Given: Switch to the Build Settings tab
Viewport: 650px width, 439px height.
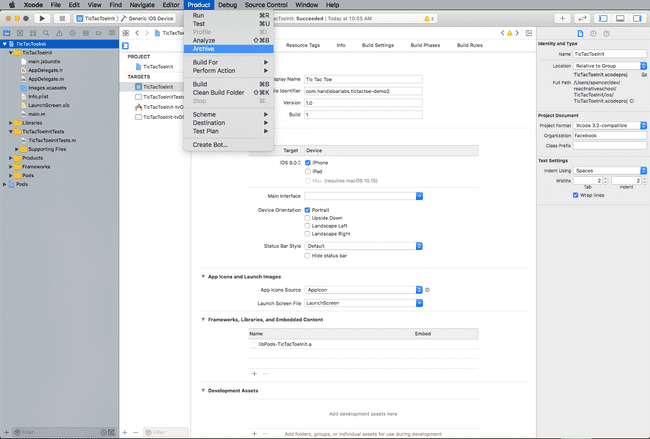Looking at the screenshot, I should click(378, 45).
